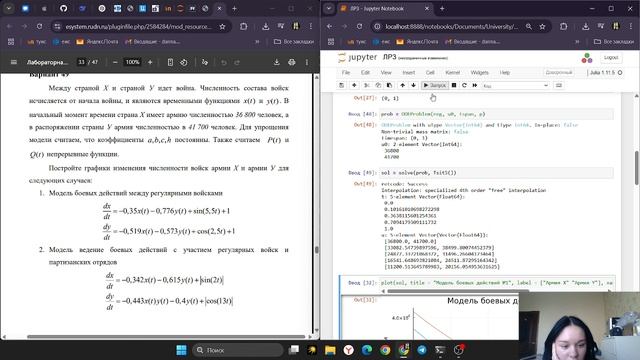Show hidden bookmarks chevron in left browser

click(x=257, y=42)
